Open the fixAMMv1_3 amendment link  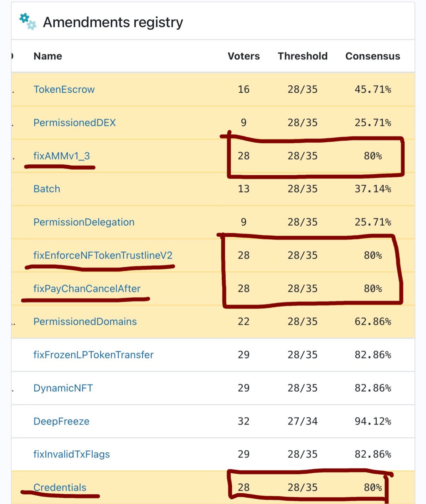62,156
